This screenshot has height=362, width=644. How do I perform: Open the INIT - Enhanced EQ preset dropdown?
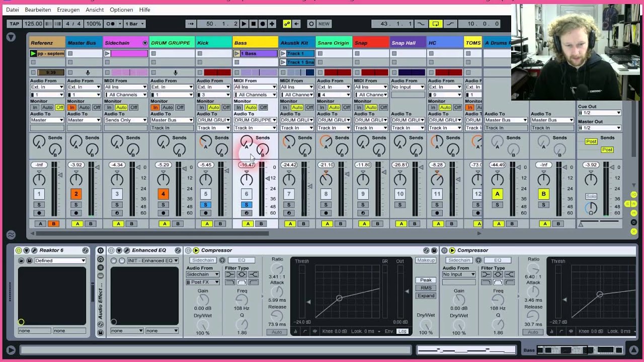[x=152, y=260]
